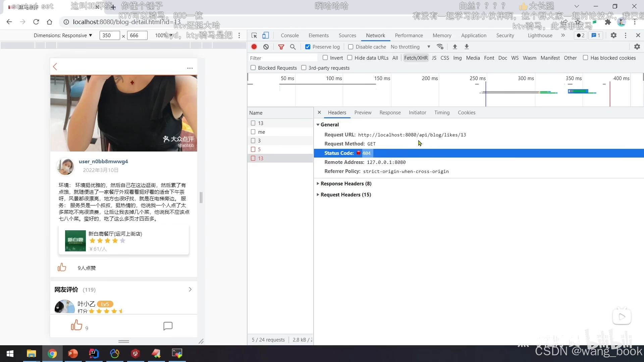Open the 100% zoom dropdown
Screen dimensions: 644x362
tap(164, 36)
